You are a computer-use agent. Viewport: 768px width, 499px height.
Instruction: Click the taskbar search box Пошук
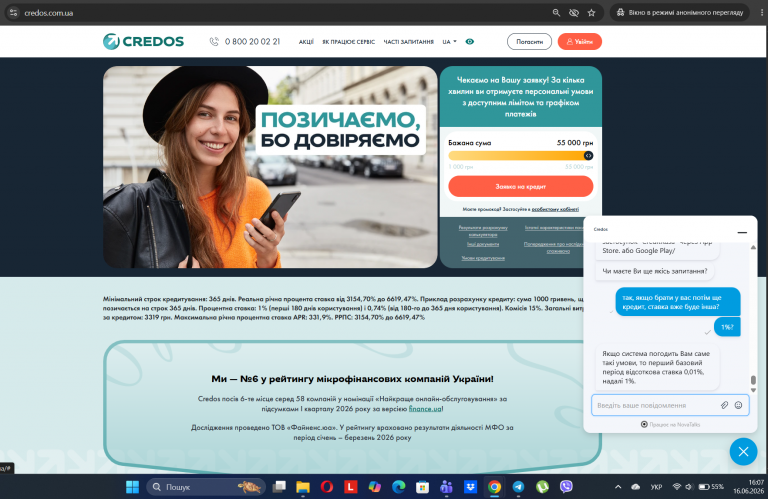pyautogui.click(x=206, y=487)
